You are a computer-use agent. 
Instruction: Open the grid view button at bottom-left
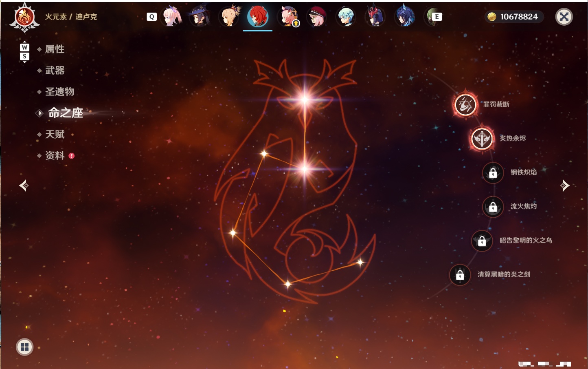pos(24,347)
